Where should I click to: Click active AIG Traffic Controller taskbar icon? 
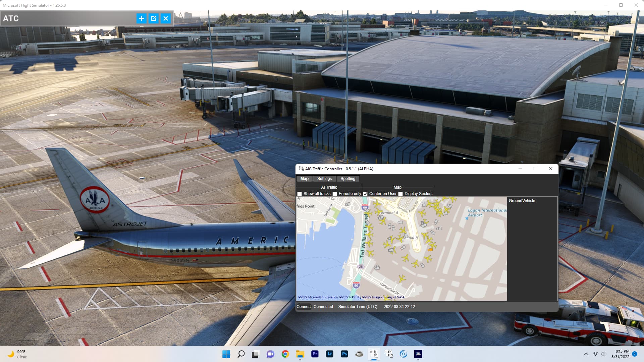[x=374, y=354]
